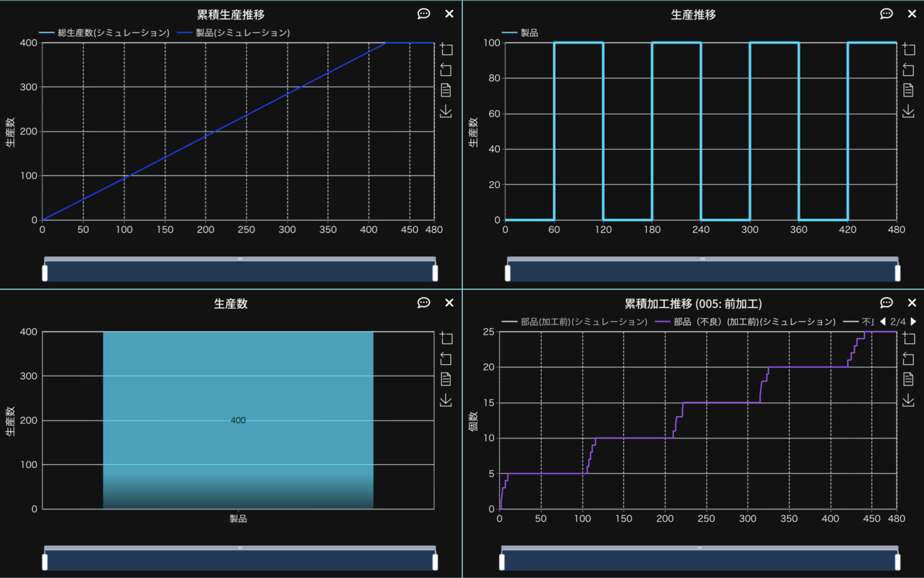Go to previous legend page in 累積加工推移

click(x=883, y=321)
